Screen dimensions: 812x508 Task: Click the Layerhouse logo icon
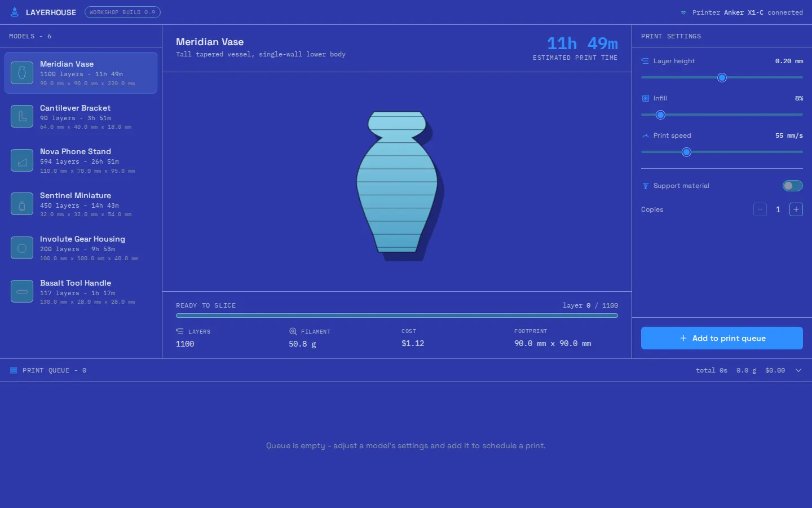coord(15,12)
